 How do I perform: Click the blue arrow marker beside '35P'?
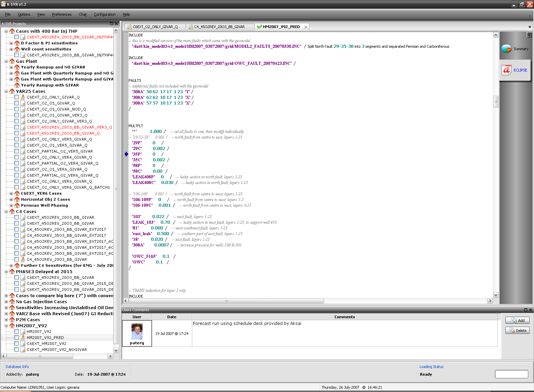pyautogui.click(x=126, y=154)
